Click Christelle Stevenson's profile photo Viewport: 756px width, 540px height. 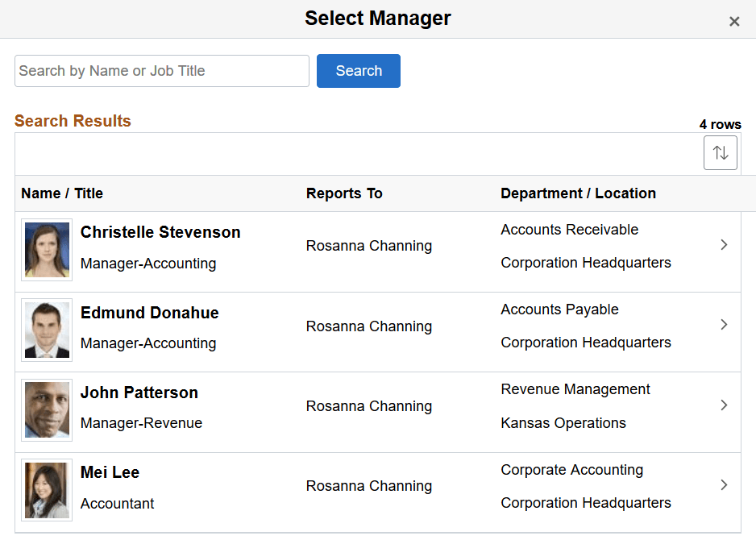tap(46, 249)
